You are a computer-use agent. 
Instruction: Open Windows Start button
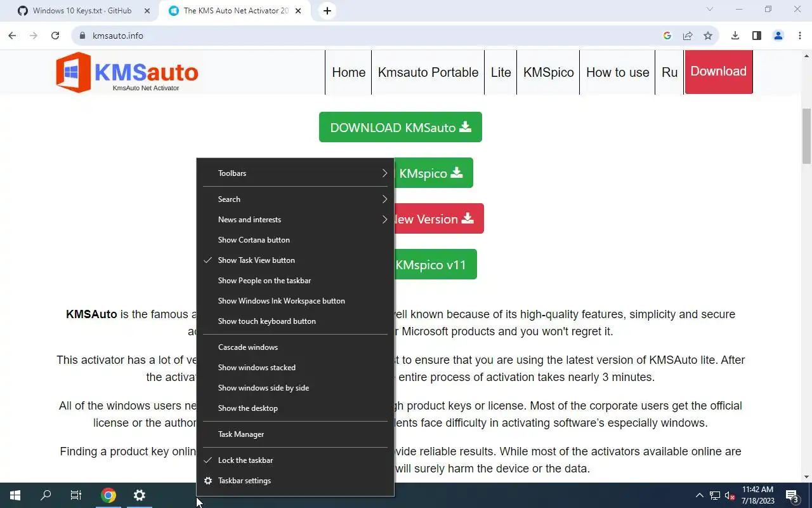pos(15,495)
